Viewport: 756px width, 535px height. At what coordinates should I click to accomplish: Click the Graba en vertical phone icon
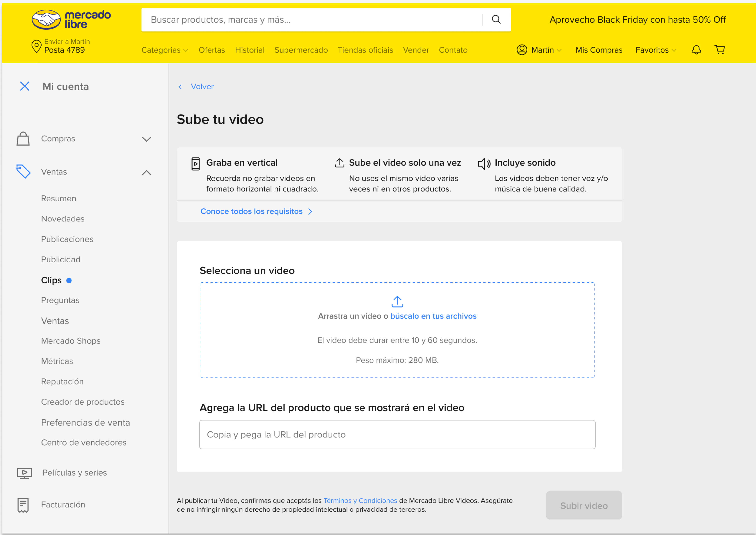(196, 164)
